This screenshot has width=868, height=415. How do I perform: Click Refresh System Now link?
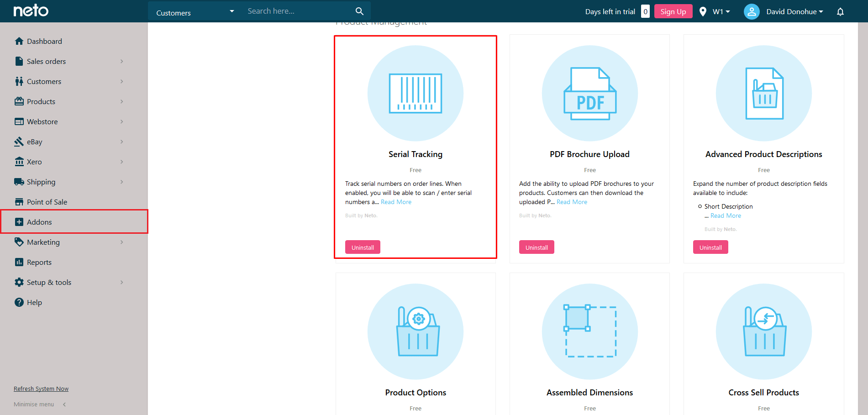click(41, 389)
